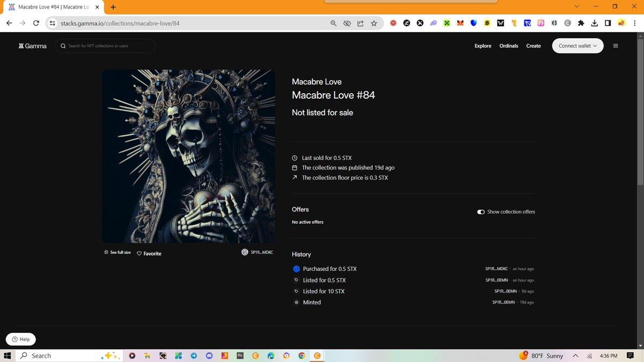This screenshot has height=362, width=644.
Task: Open the MetaMask extension icon
Action: pos(460,23)
